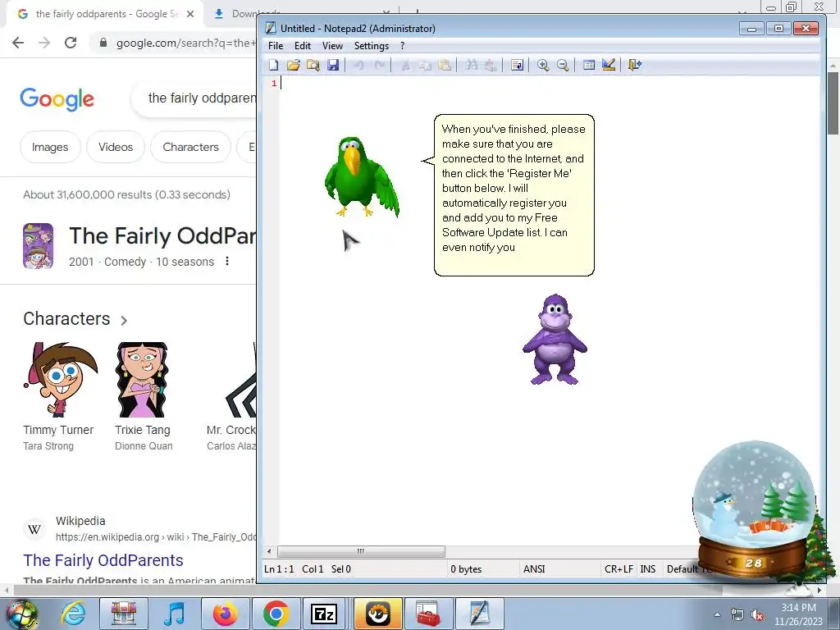Click the Browse folder with magnifier icon
Image resolution: width=840 pixels, height=630 pixels.
pos(313,66)
